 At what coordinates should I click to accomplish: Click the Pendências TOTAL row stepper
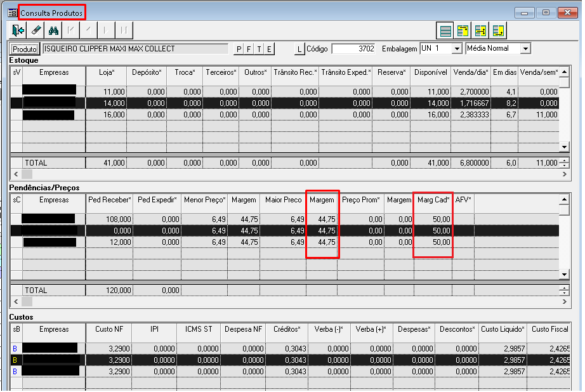point(565,291)
